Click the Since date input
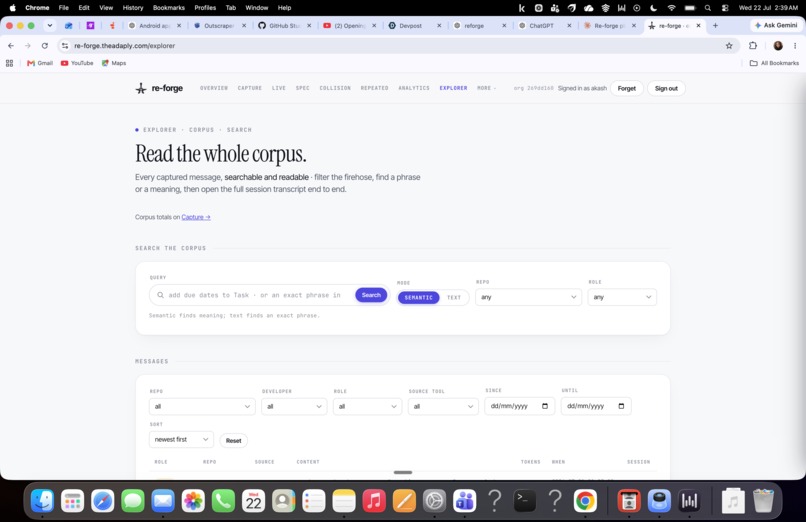806x522 pixels. coord(520,406)
